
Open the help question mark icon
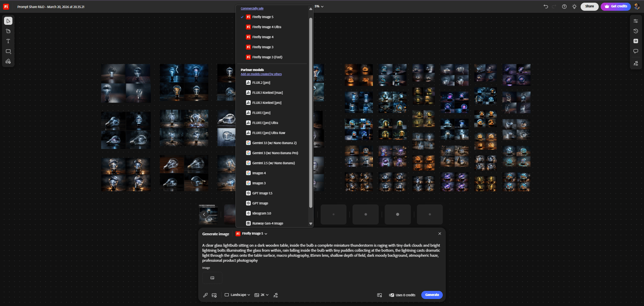click(564, 6)
